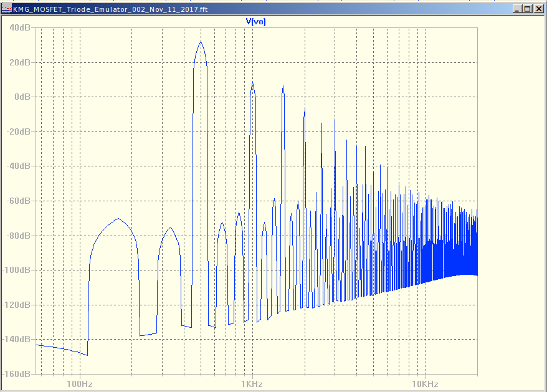The image size is (547, 392).
Task: Click the harmonic peak at 1KHz
Action: point(252,84)
